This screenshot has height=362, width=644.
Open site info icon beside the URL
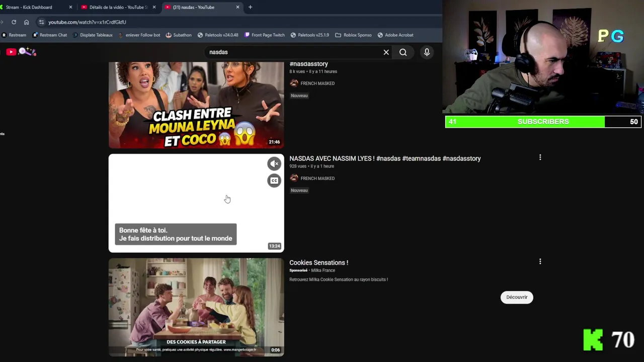point(42,22)
